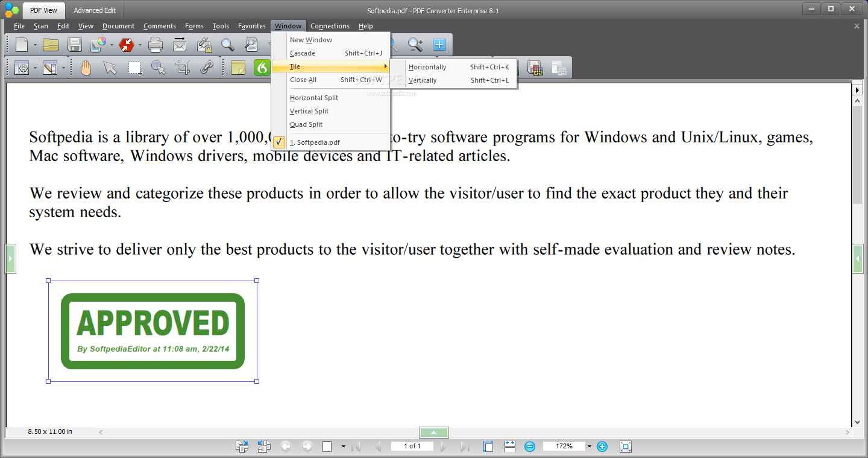The width and height of the screenshot is (868, 458).
Task: Choose Tile Horizontally submenu item
Action: tap(453, 67)
